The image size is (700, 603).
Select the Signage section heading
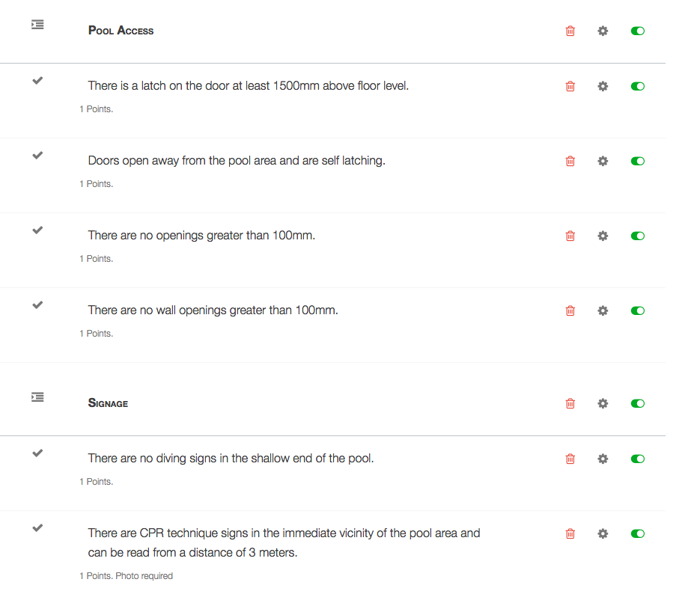point(108,403)
